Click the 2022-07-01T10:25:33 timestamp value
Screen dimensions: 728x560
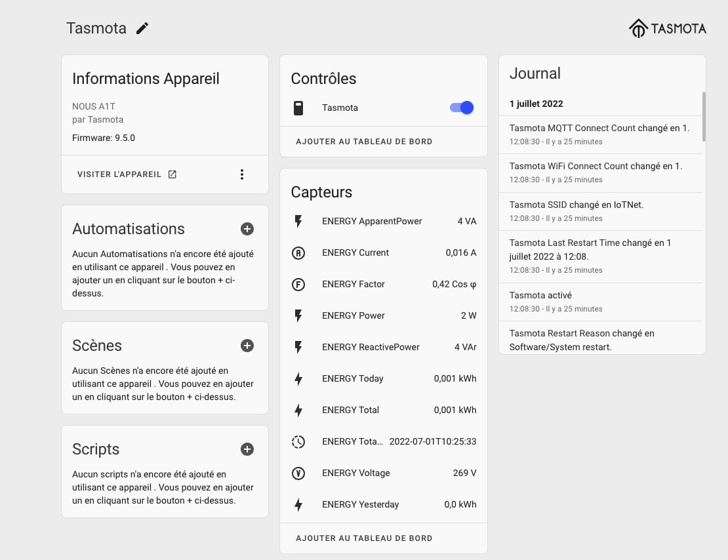coord(433,441)
